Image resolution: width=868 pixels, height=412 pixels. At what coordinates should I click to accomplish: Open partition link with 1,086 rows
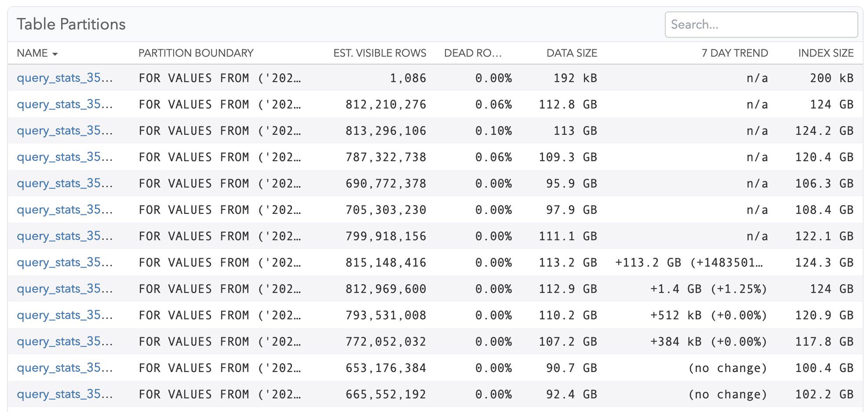(65, 78)
